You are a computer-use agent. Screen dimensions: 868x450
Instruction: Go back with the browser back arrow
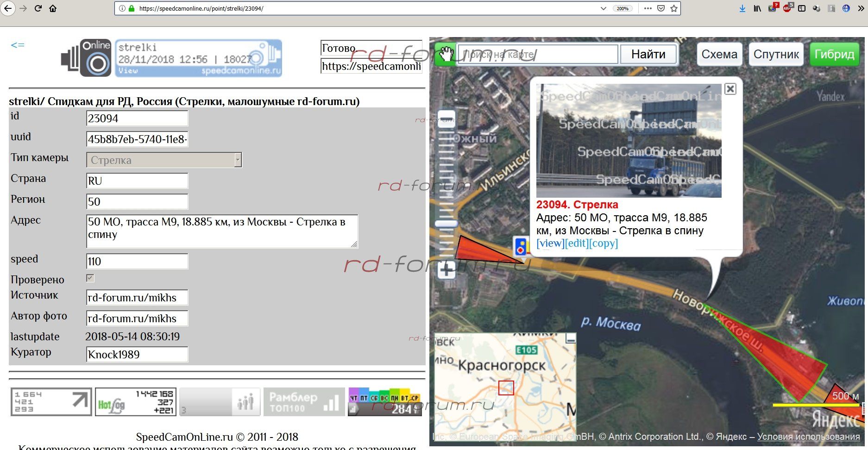click(x=7, y=8)
